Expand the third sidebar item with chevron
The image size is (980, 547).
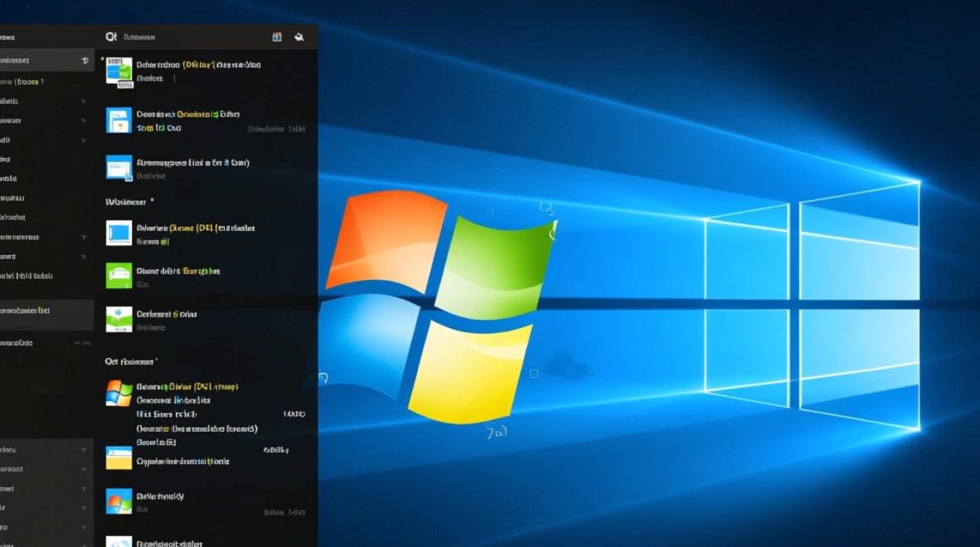pos(85,101)
